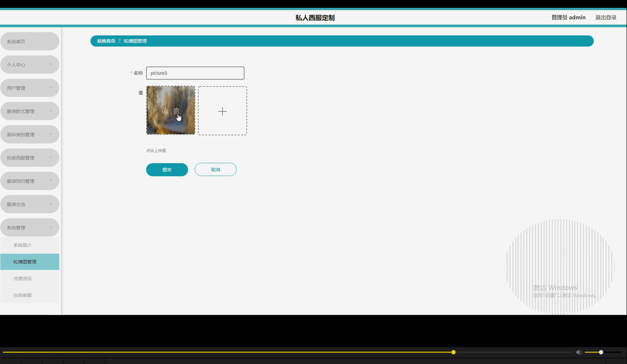Viewport: 627px width, 364px height.
Task: Click 系统首页 breadcrumb link
Action: click(x=106, y=41)
